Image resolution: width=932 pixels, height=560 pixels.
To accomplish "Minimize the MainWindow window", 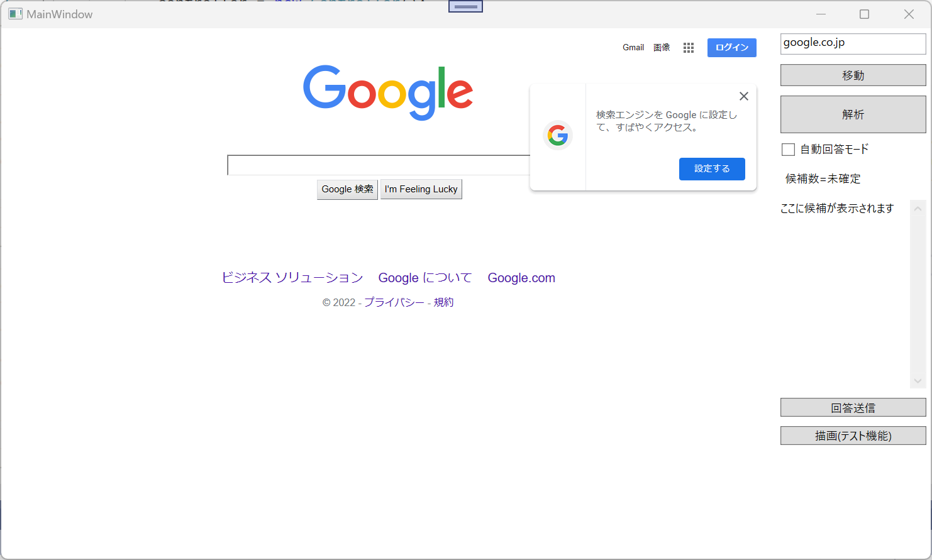I will pos(821,14).
